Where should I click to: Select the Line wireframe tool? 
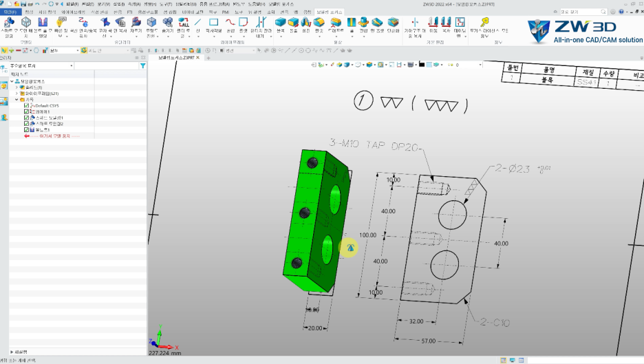pyautogui.click(x=197, y=22)
